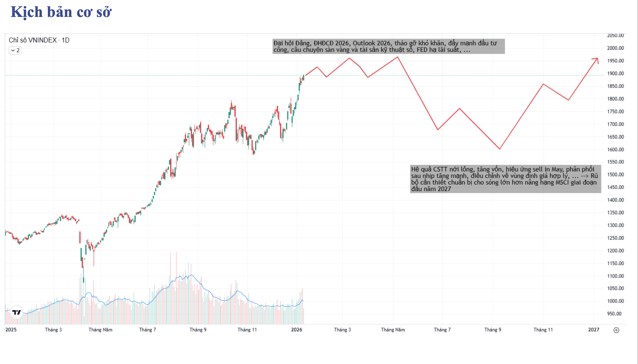Click the 2026 label on time axis

297,330
